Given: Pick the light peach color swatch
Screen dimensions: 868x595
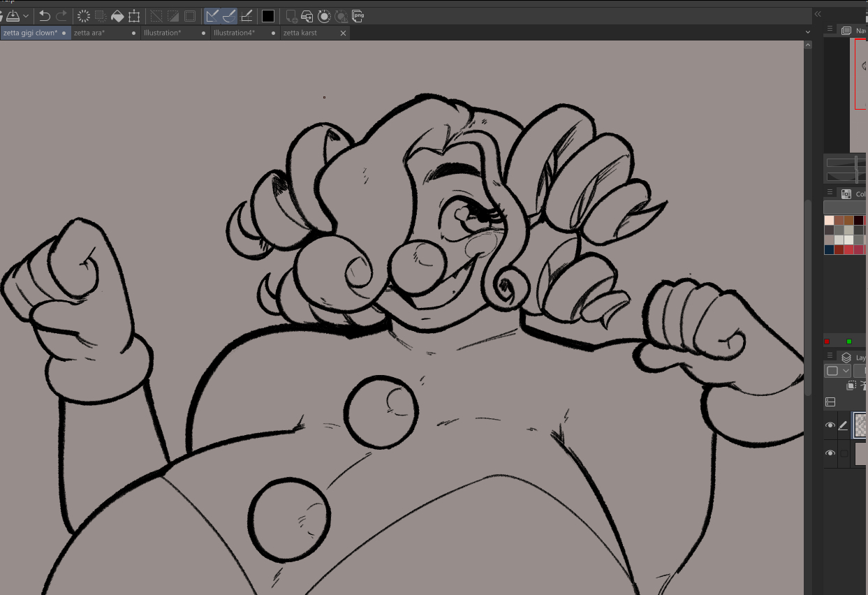Looking at the screenshot, I should pos(829,220).
